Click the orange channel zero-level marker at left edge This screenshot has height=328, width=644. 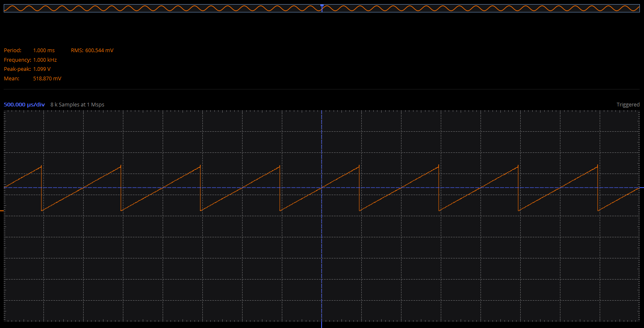2,211
